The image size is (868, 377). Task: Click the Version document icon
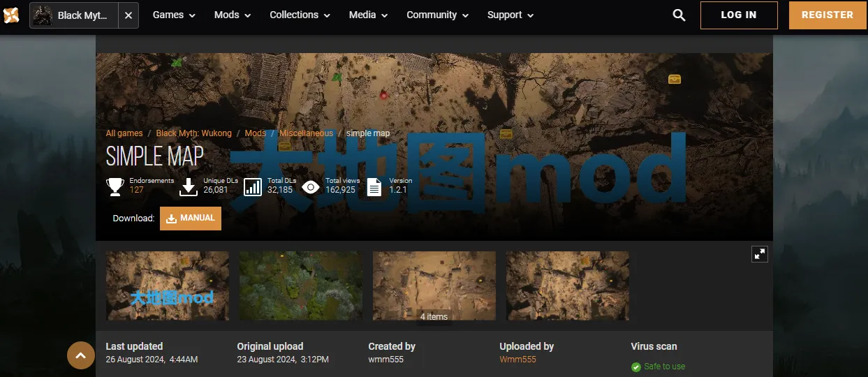[374, 186]
